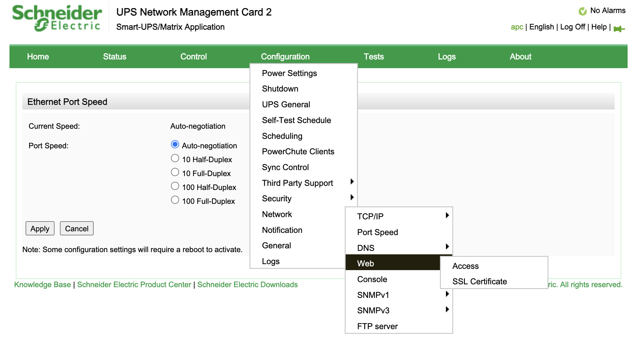This screenshot has height=349, width=644.
Task: Click the No Alarms status text
Action: click(x=608, y=10)
